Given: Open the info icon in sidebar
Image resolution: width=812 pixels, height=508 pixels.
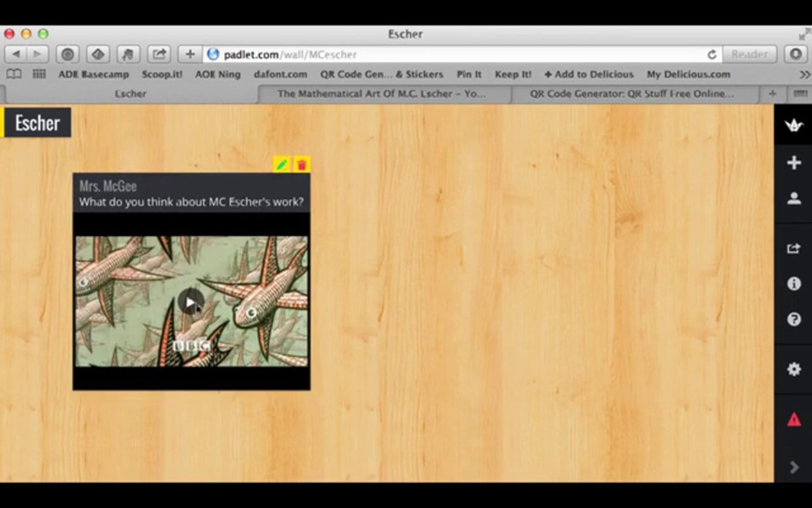Looking at the screenshot, I should [x=794, y=284].
